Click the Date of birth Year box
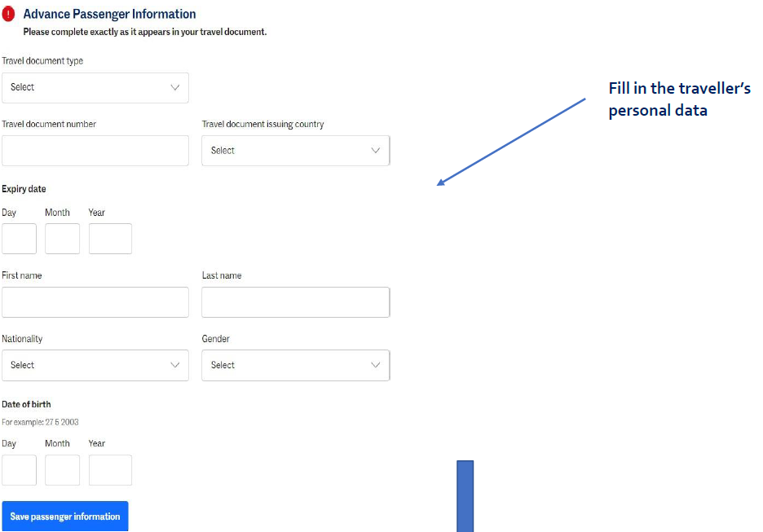Viewport: 763px width, 532px height. click(x=110, y=470)
